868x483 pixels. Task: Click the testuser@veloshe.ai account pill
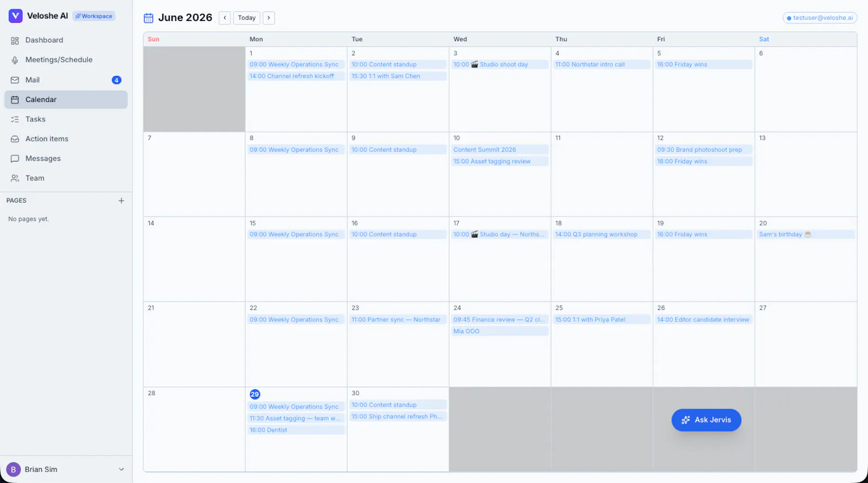coord(820,18)
